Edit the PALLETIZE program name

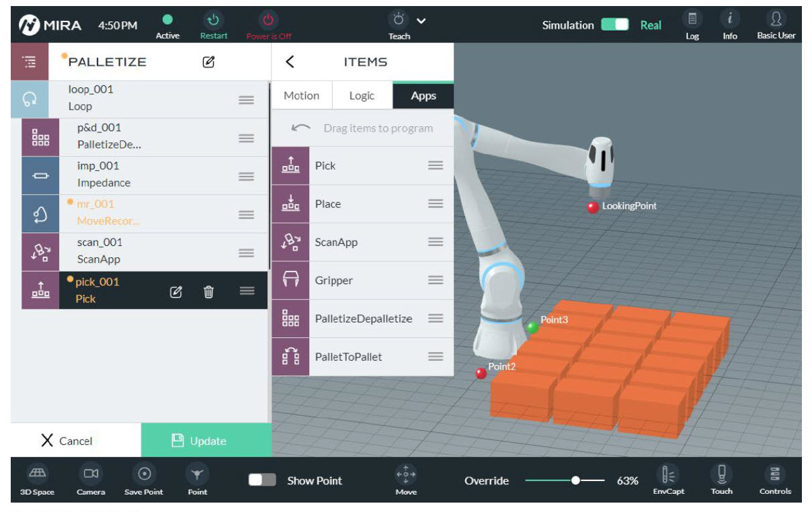(208, 62)
